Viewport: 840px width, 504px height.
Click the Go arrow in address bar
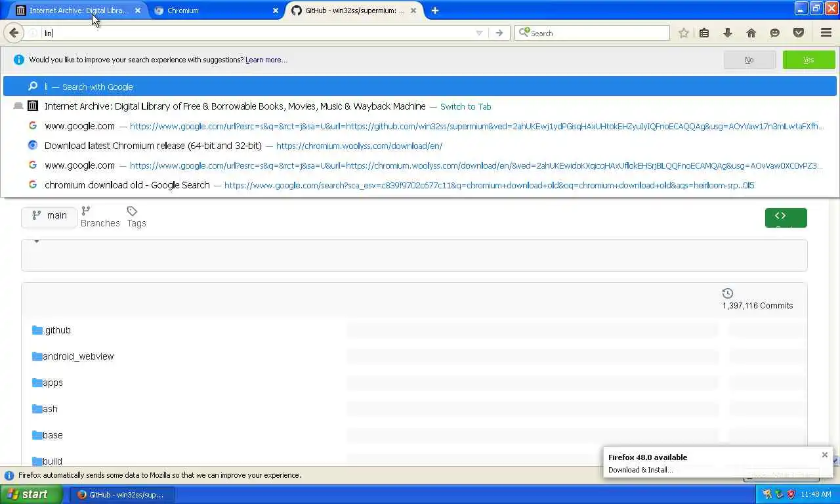(499, 33)
